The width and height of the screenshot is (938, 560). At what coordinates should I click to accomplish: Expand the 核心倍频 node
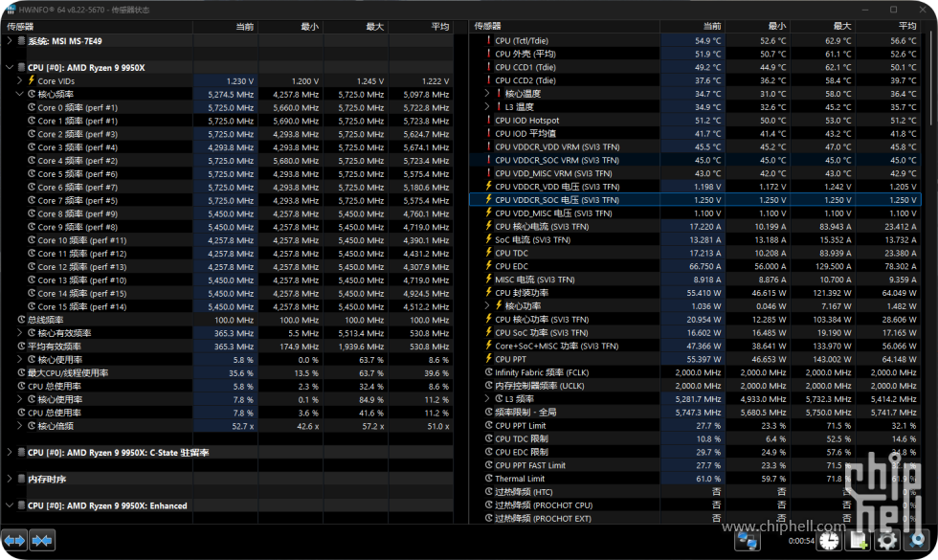point(19,425)
